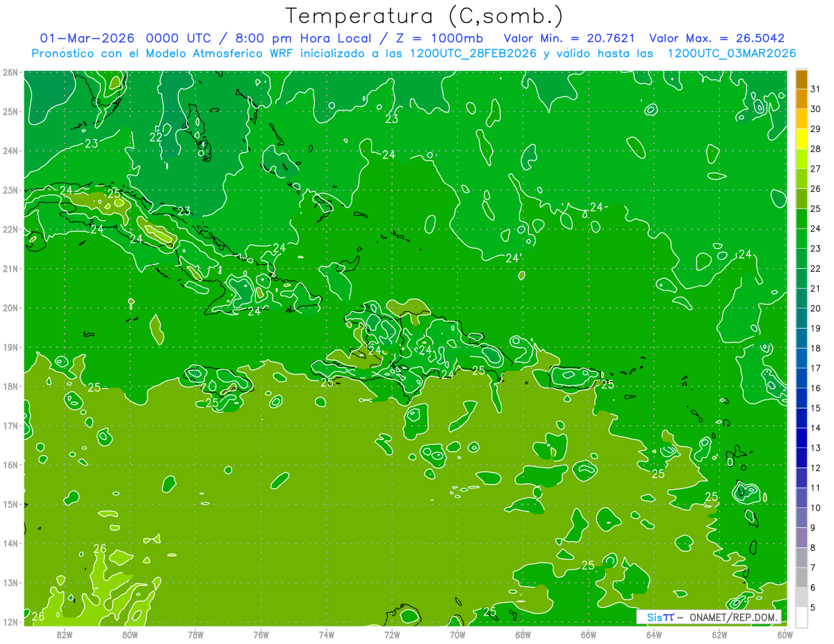
Task: Click the '26N' latitude axis label
Action: 10,72
